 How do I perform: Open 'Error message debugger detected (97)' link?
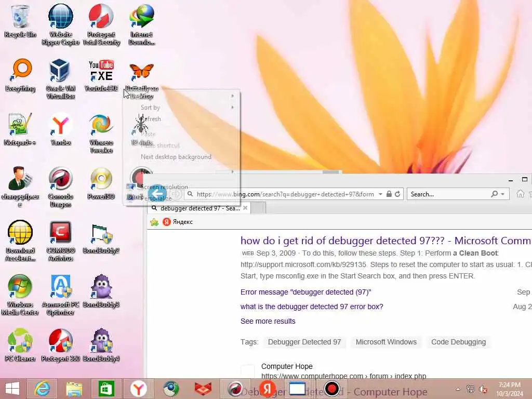pyautogui.click(x=305, y=292)
